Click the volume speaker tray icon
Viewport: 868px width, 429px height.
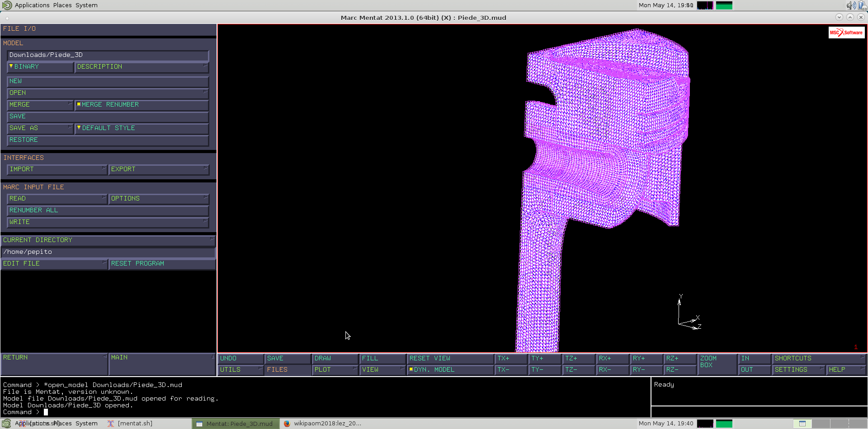pos(851,5)
